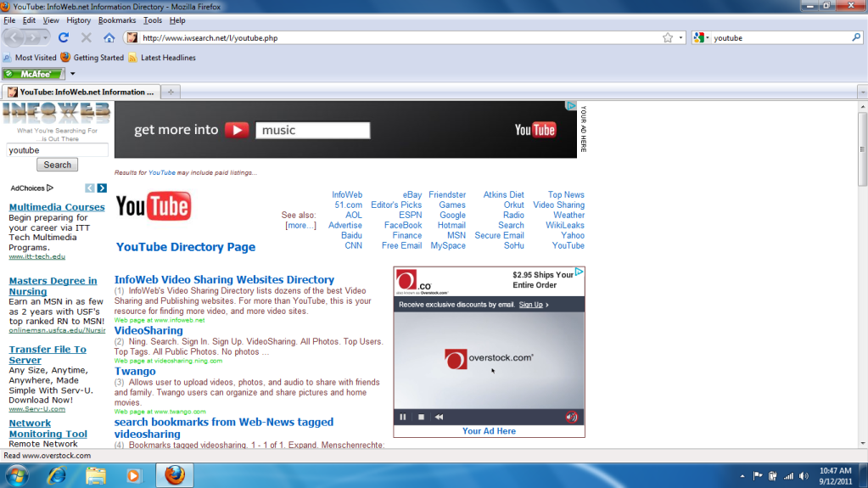Click the Firefox taskbar icon

pos(175,476)
